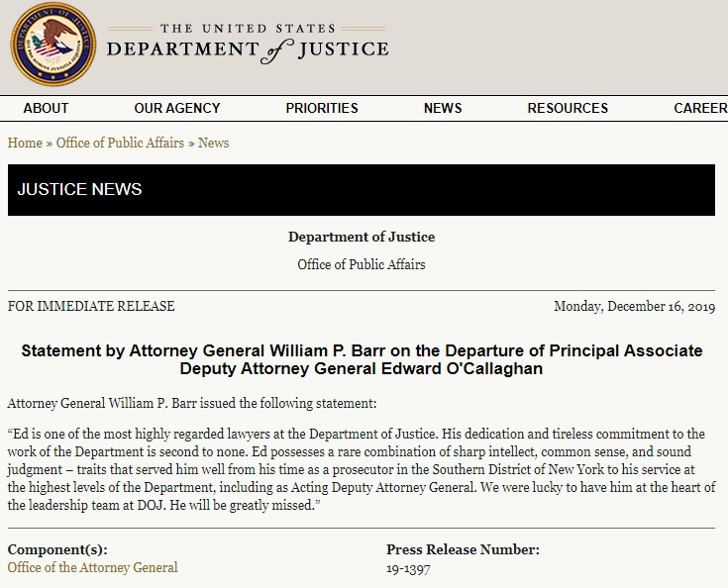Click the press release headline about Edward O'Callaghan
This screenshot has width=728, height=588.
point(362,359)
